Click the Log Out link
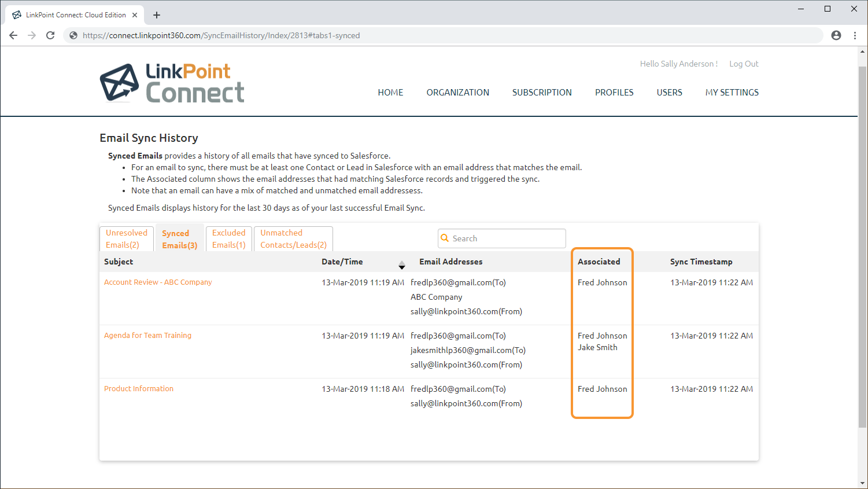The image size is (868, 489). coord(744,64)
